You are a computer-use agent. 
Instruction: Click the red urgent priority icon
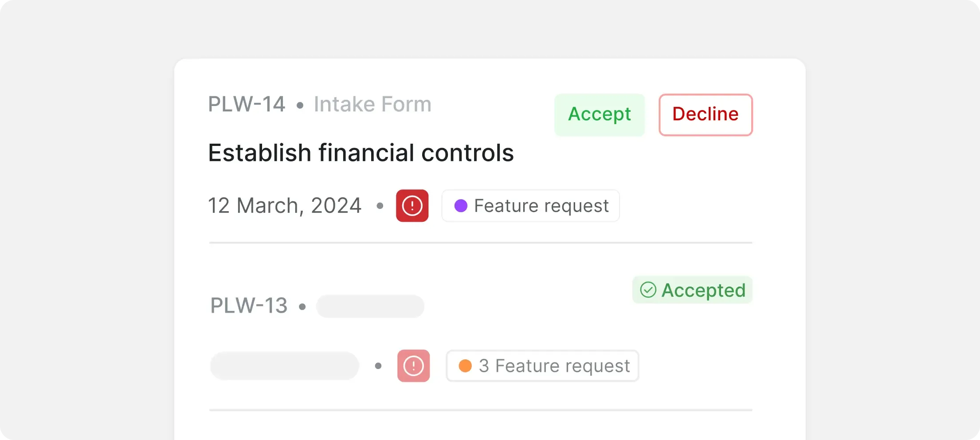coord(412,206)
